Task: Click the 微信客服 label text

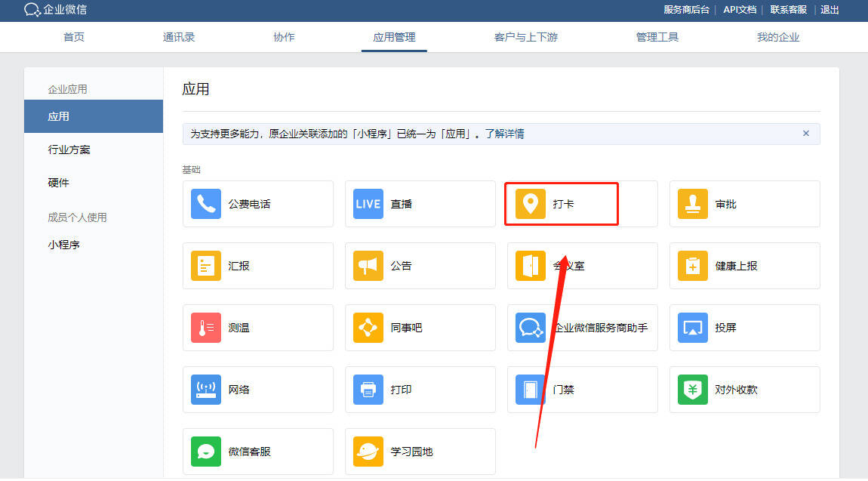Action: tap(249, 452)
